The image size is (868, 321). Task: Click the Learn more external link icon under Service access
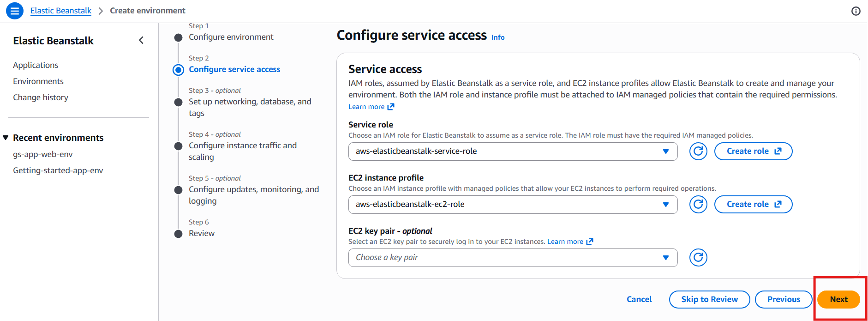(x=391, y=107)
